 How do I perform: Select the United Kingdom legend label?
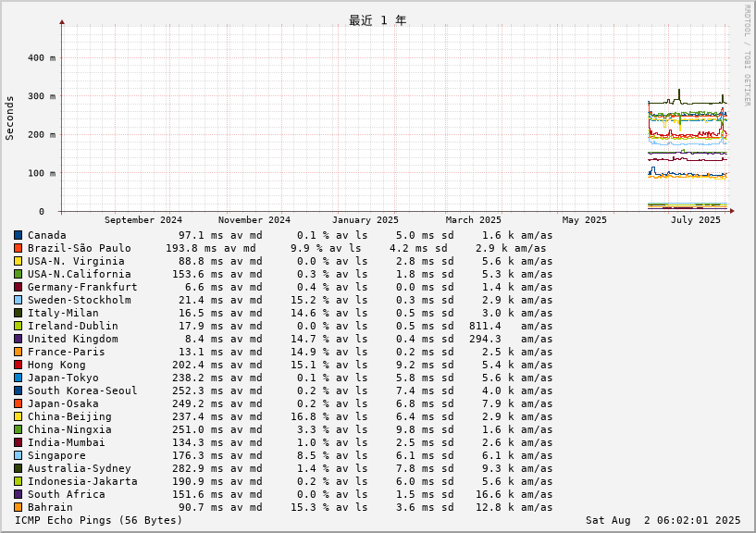pyautogui.click(x=73, y=339)
